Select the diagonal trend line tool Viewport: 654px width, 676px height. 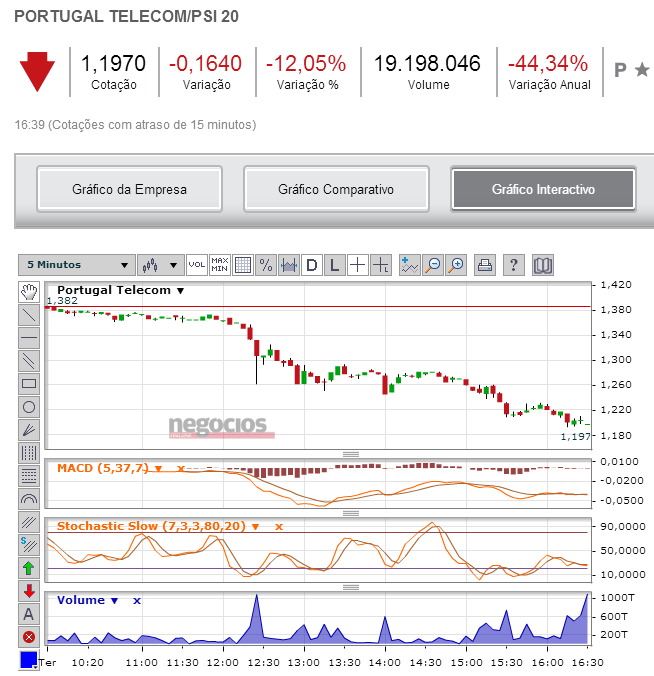[29, 315]
